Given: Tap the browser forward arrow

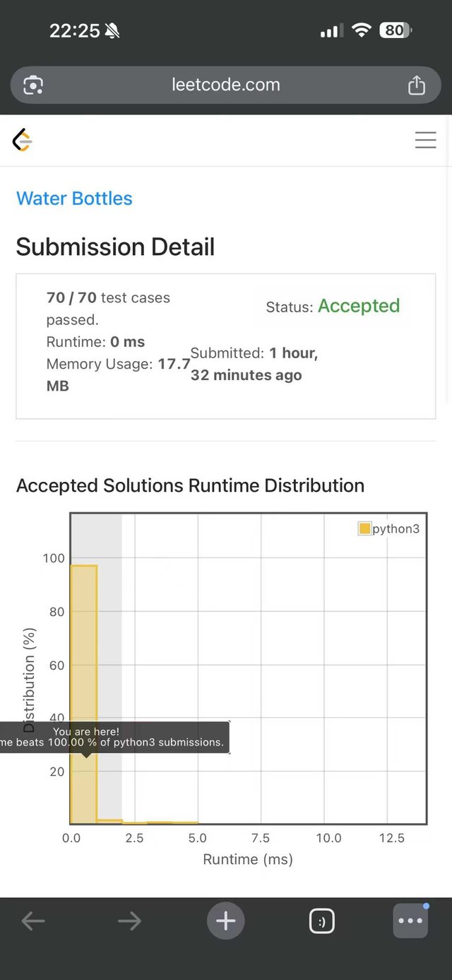Looking at the screenshot, I should point(129,921).
